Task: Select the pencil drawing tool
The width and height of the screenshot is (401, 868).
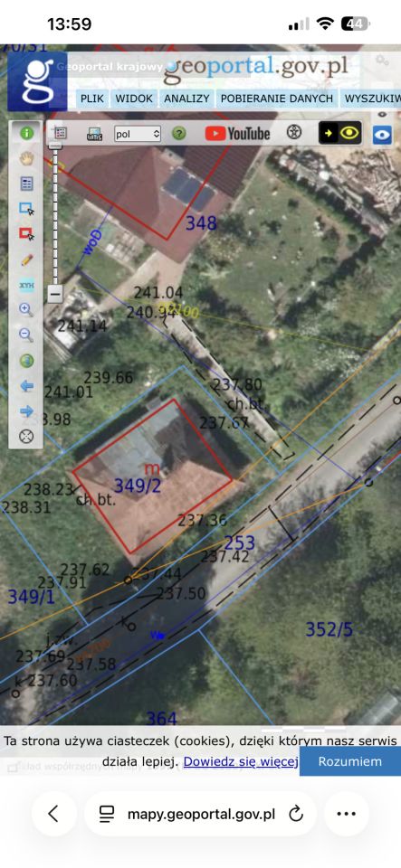Action: pyautogui.click(x=26, y=259)
